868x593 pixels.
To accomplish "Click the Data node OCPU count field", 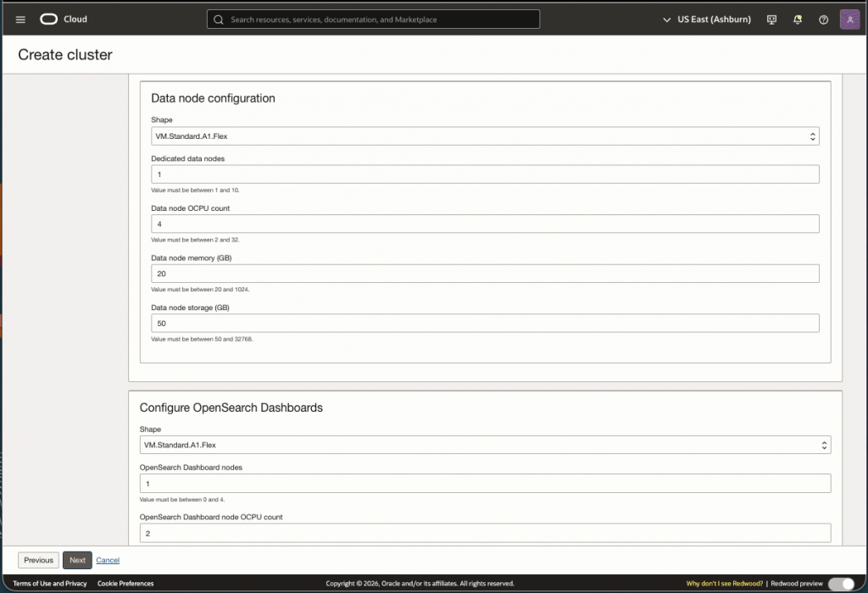I will (485, 224).
